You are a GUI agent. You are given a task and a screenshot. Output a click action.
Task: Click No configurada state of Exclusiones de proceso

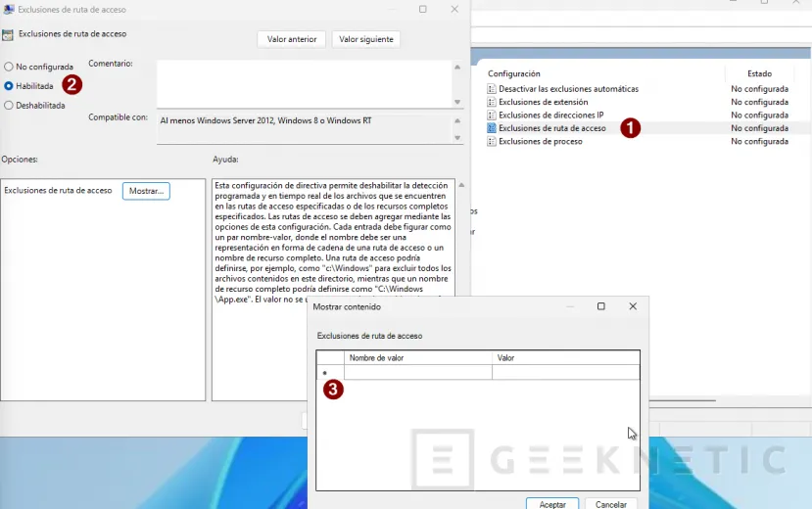pos(759,141)
